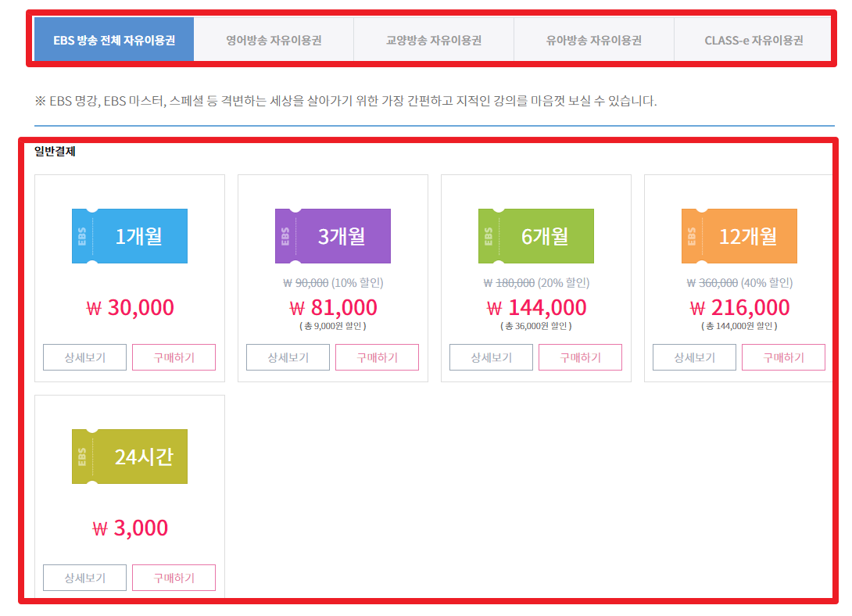Viewport: 852px width, 616px height.
Task: Buy the 24시간 pass with 구매하기
Action: (x=174, y=578)
